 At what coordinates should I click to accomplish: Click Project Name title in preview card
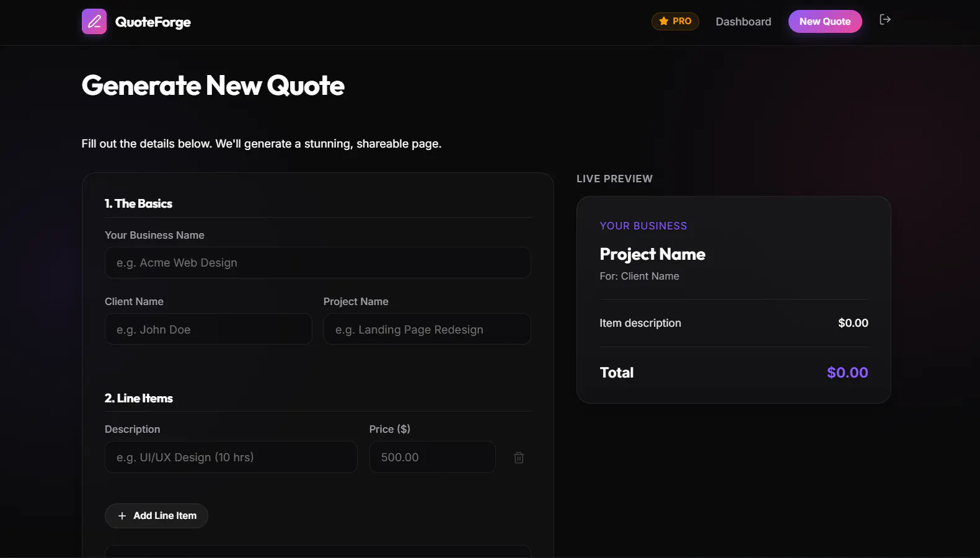tap(653, 254)
